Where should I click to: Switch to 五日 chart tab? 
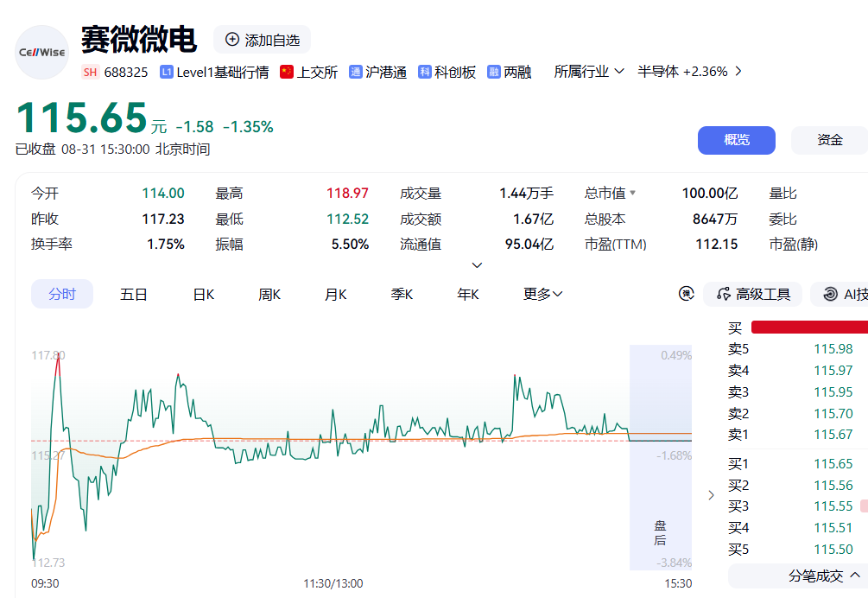pos(133,294)
